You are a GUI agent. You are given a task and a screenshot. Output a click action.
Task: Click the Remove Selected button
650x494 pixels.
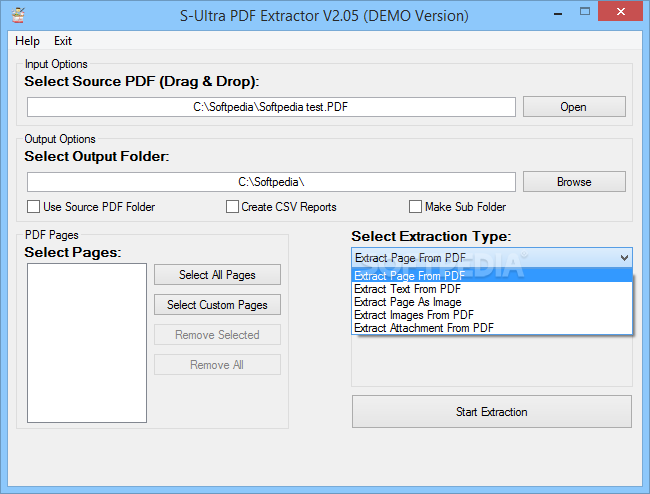tap(217, 334)
